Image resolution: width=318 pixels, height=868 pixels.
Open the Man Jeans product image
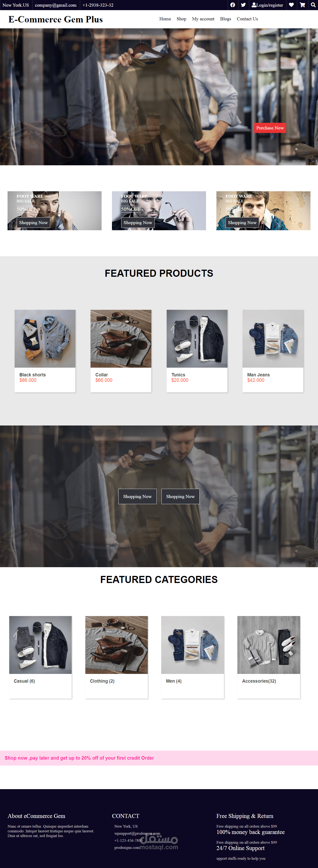(273, 339)
